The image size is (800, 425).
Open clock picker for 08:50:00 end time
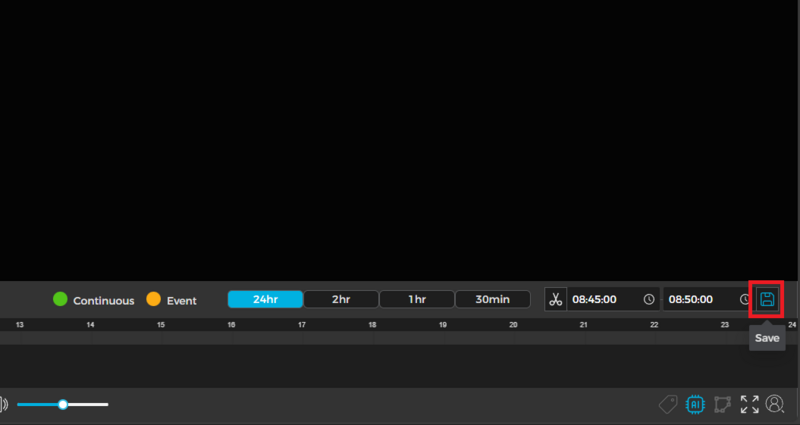[744, 299]
